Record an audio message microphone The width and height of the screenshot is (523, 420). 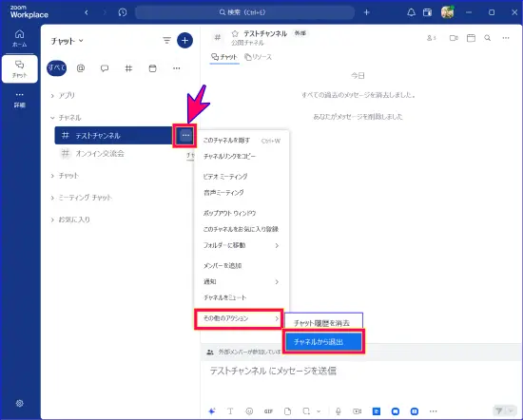click(339, 411)
